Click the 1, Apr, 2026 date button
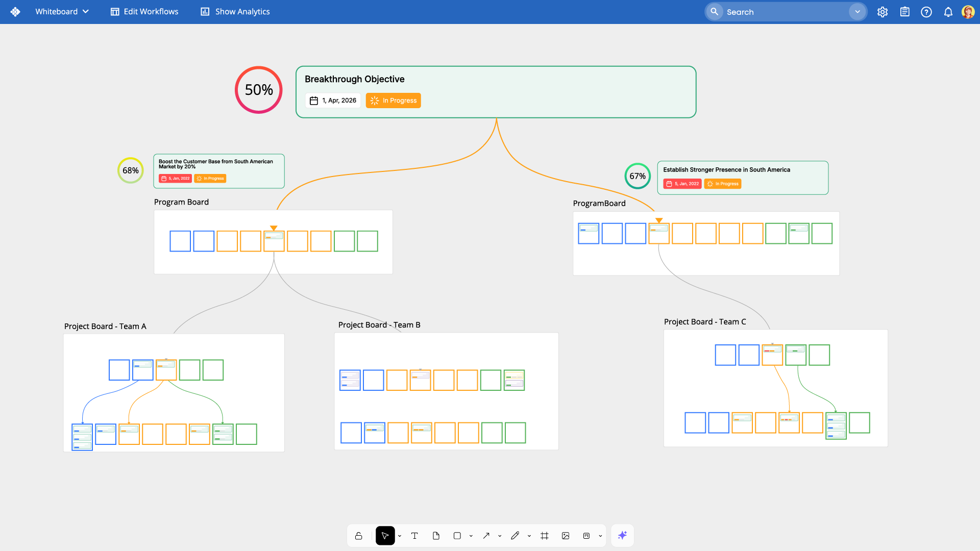Image resolution: width=980 pixels, height=551 pixels. 333,101
